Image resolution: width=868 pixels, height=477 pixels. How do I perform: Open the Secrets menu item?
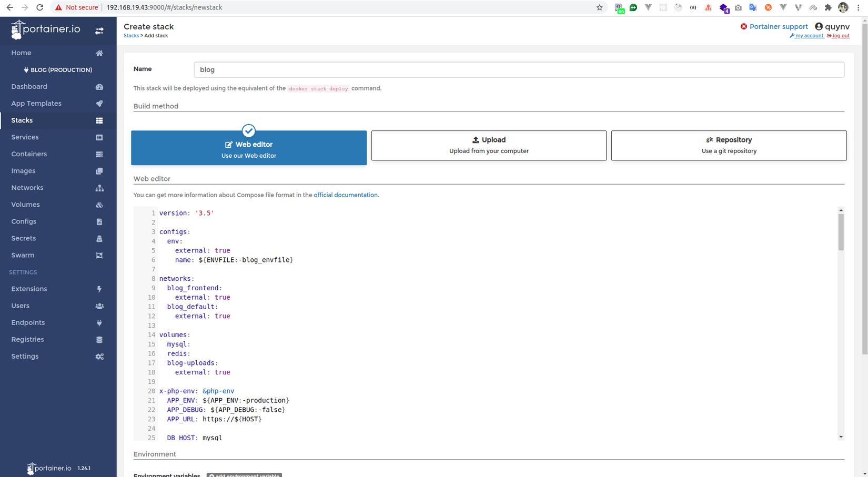(24, 238)
